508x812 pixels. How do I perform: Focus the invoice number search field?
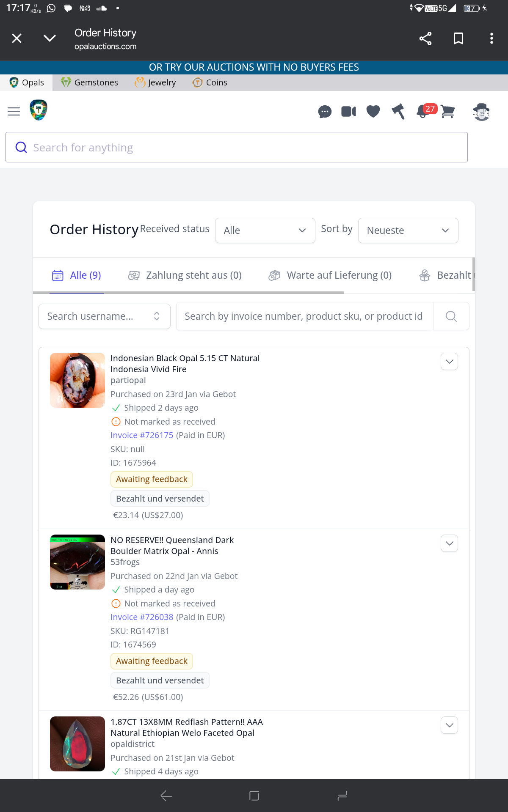tap(305, 316)
